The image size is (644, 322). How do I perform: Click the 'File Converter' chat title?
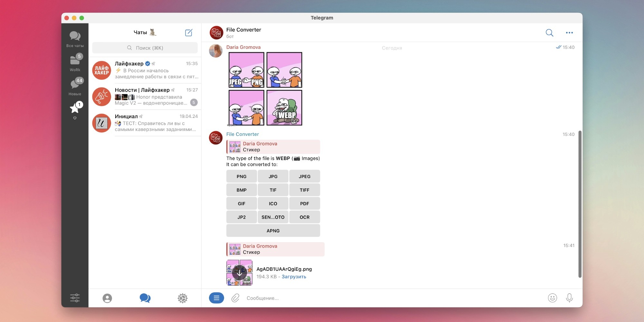pos(244,30)
